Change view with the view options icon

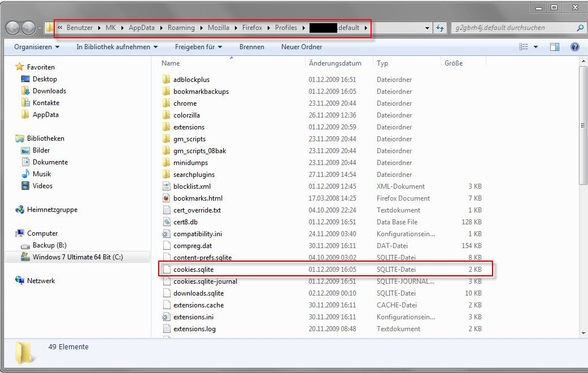tap(524, 47)
